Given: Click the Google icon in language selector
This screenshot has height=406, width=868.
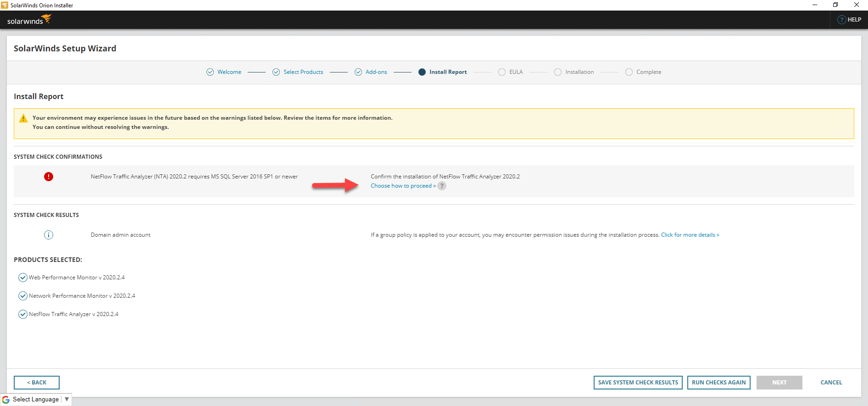Looking at the screenshot, I should [x=6, y=400].
